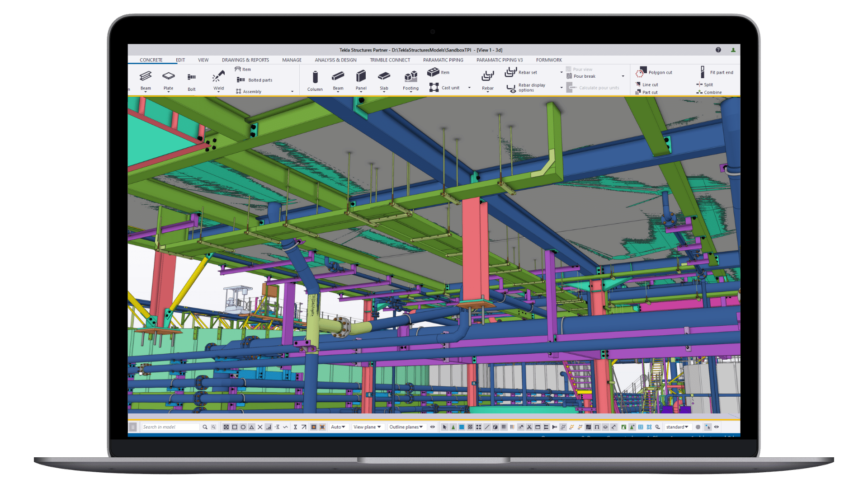868x488 pixels.
Task: Open the Trimble Connect ribbon tab
Action: point(390,60)
